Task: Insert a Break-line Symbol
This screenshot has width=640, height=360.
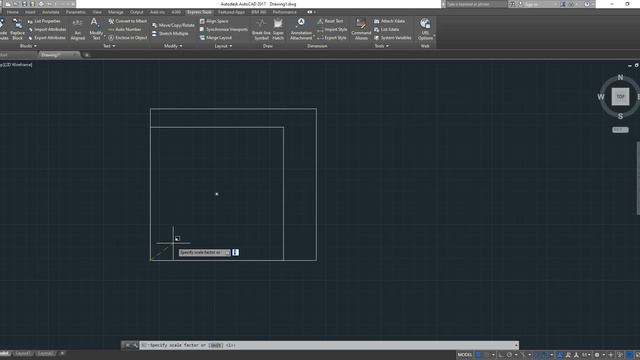Action: pos(261,29)
